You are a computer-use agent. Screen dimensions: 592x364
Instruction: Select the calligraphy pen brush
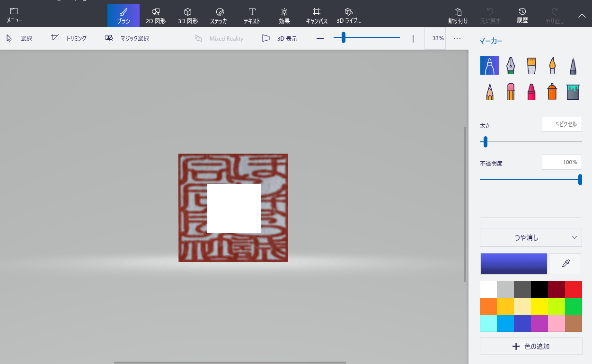511,65
